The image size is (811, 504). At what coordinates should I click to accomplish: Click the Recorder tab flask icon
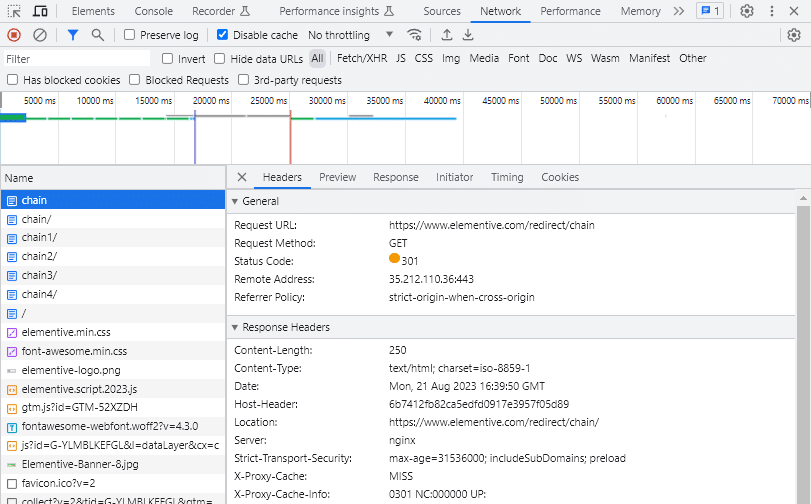point(245,11)
